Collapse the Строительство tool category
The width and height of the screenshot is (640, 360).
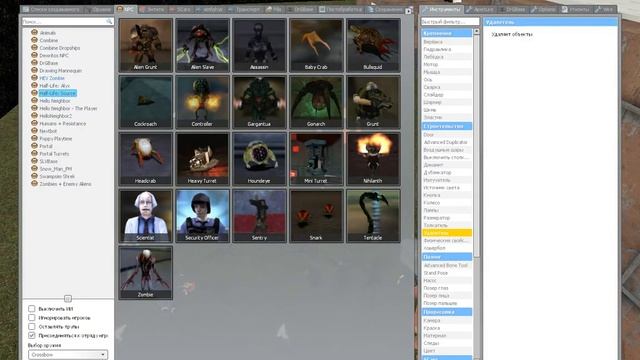[447, 126]
